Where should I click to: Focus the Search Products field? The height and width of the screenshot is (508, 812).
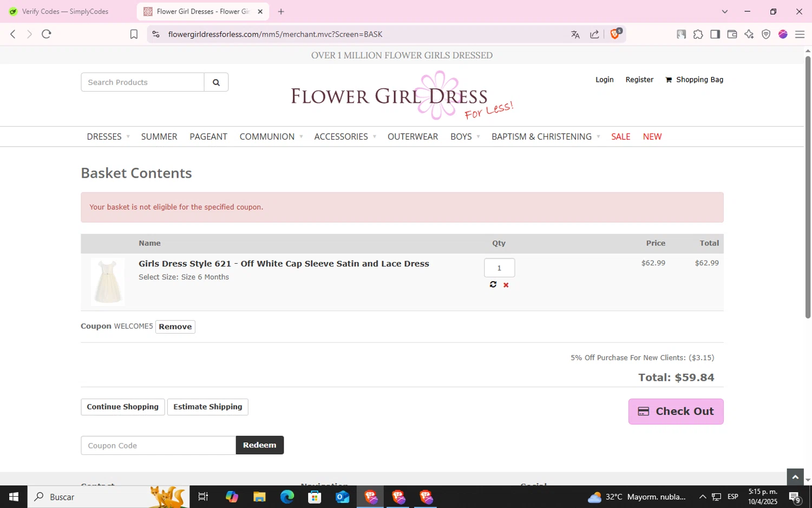click(x=142, y=82)
